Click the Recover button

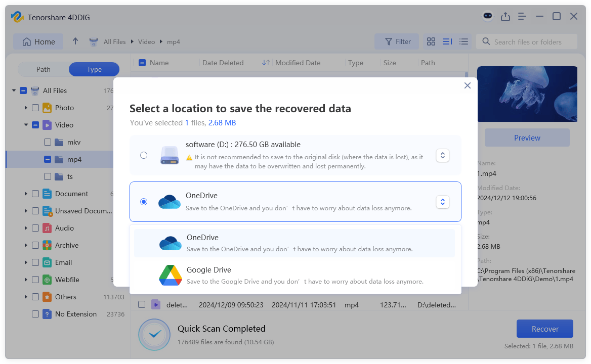tap(544, 329)
